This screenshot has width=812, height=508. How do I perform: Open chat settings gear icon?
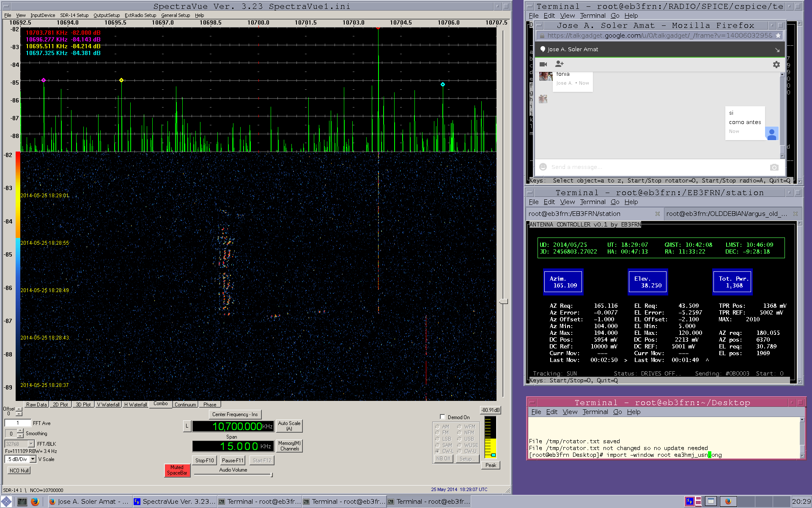point(776,64)
